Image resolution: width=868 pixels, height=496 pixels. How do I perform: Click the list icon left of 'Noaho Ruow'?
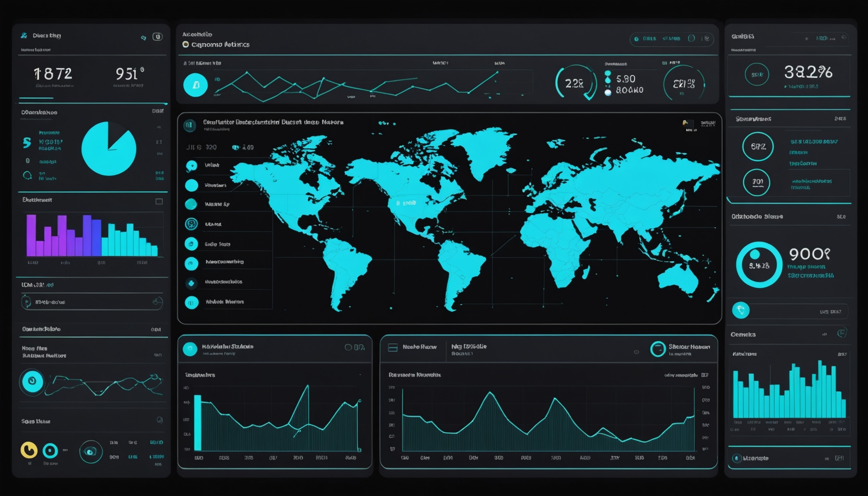tap(393, 347)
